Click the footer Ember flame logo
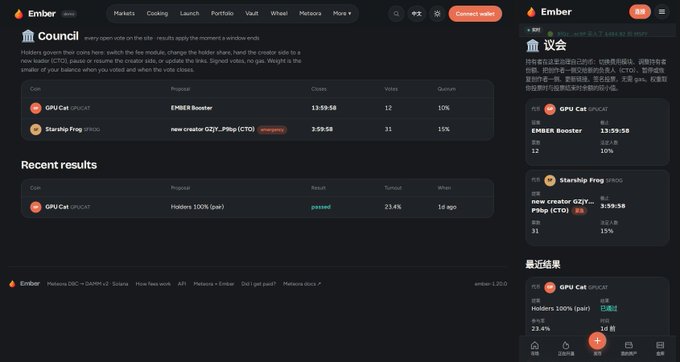This screenshot has width=680, height=362. [12, 284]
